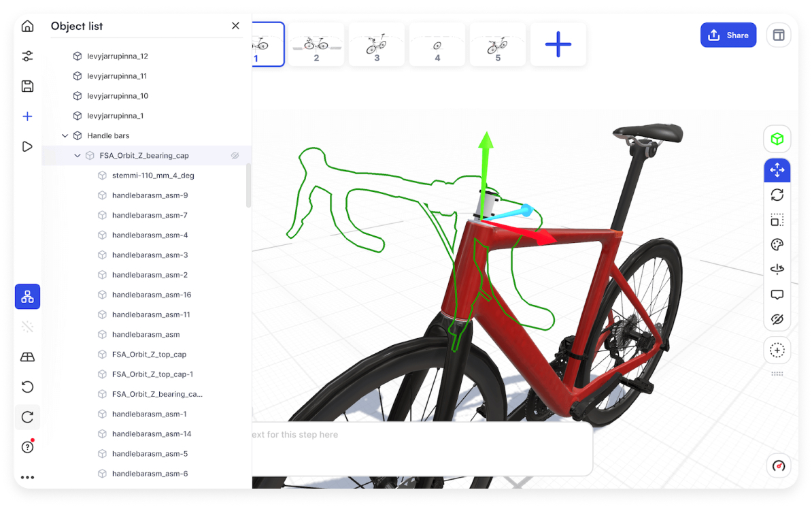
Task: Select step 3 thumbnail
Action: 377,44
